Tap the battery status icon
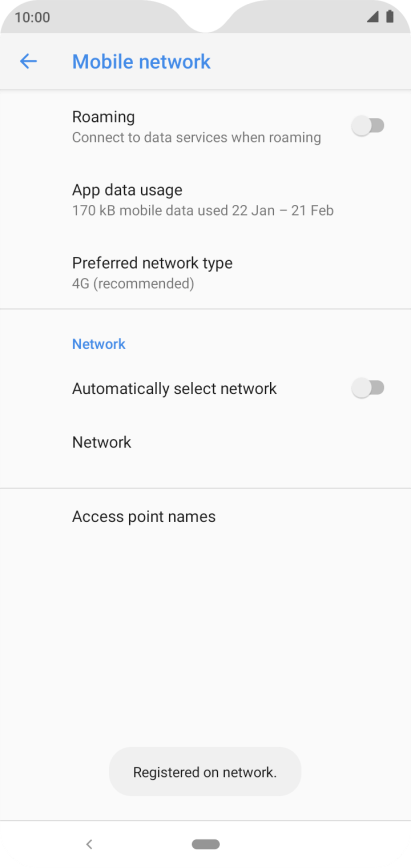The image size is (411, 868). coord(390,17)
